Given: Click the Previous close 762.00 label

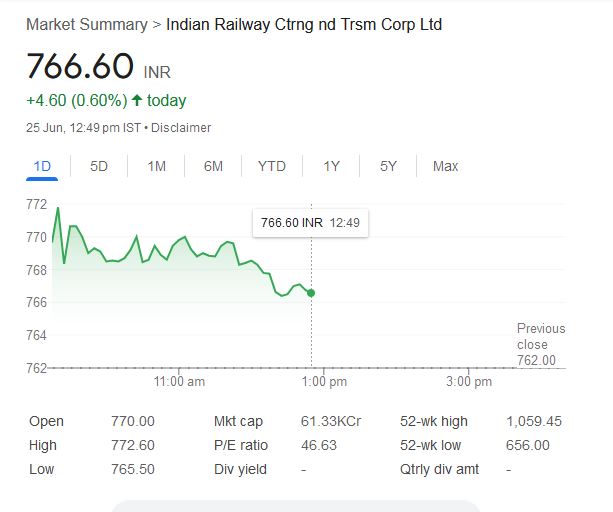Looking at the screenshot, I should tap(540, 344).
